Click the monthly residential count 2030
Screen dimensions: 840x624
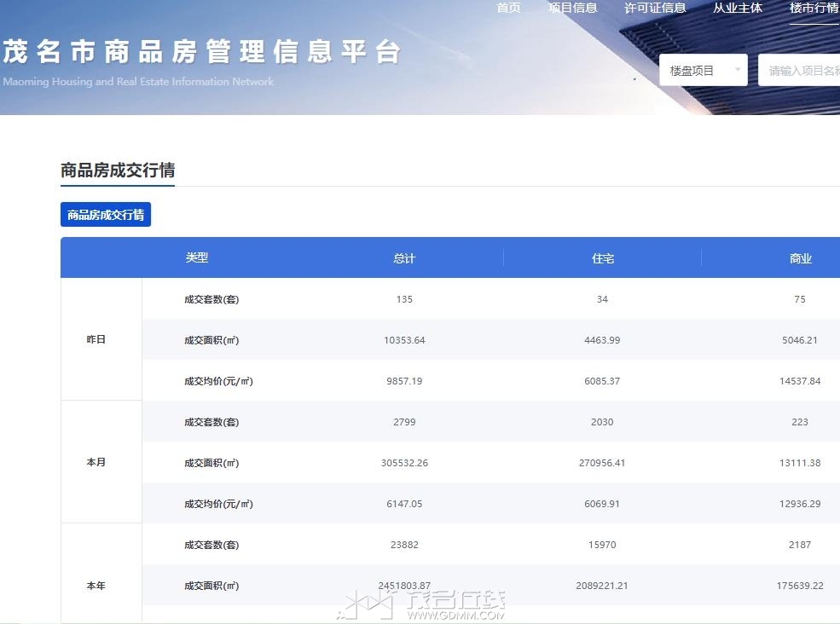click(602, 422)
